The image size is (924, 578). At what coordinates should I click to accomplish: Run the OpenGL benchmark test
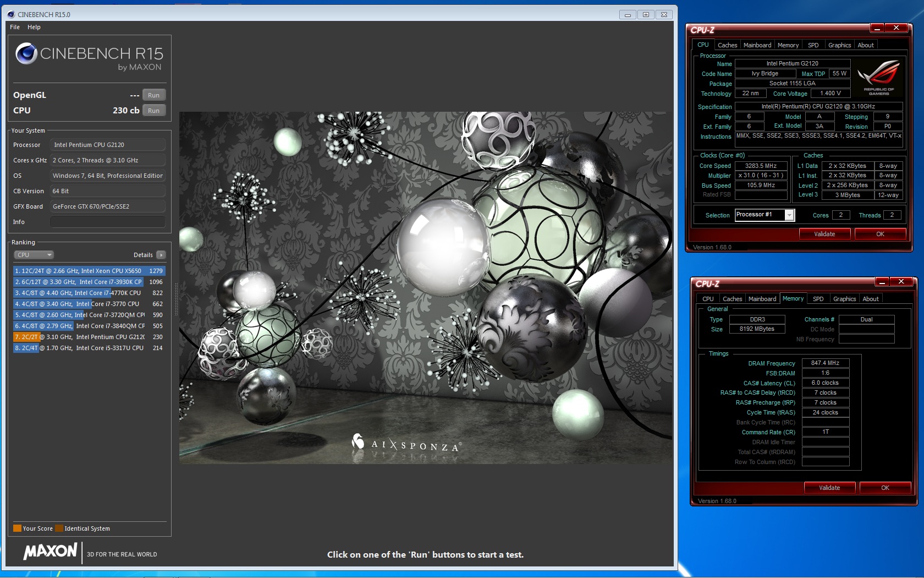pos(153,95)
